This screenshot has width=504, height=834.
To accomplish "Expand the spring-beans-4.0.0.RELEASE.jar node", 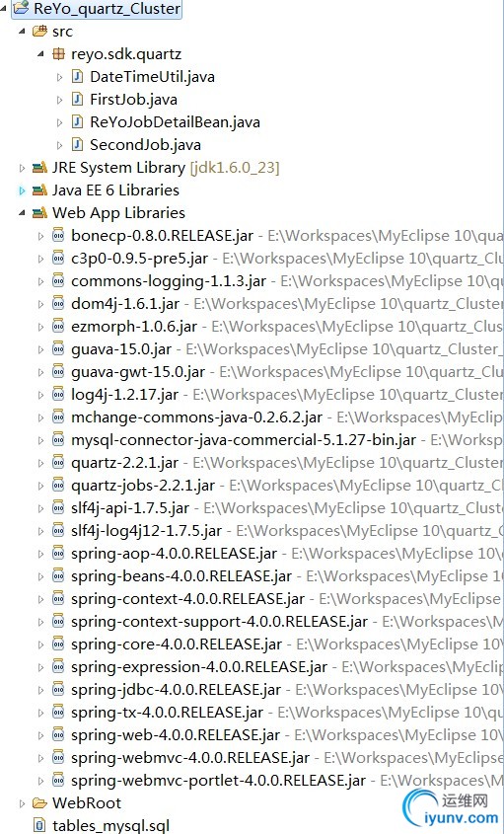I will coord(41,576).
